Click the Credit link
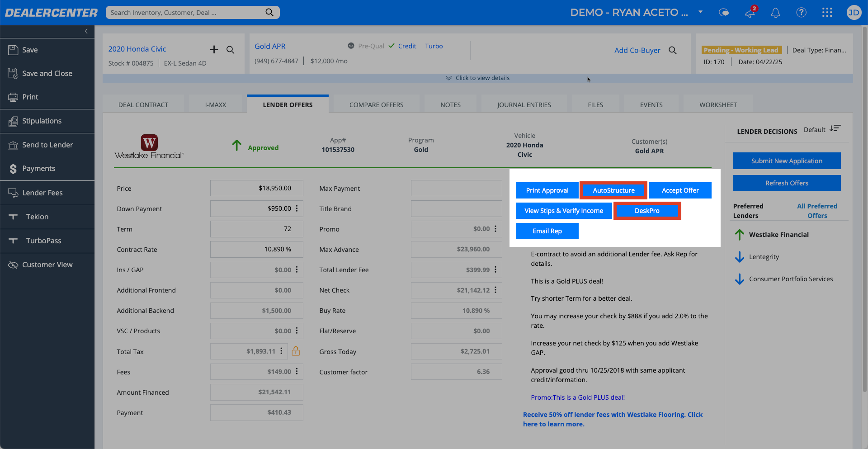Viewport: 868px width, 449px height. (x=407, y=46)
